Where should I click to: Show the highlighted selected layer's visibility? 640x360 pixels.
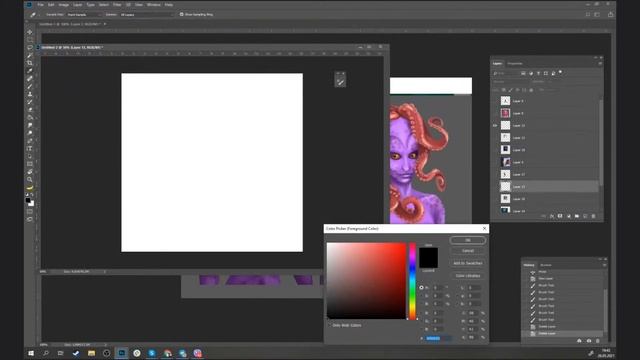click(495, 187)
